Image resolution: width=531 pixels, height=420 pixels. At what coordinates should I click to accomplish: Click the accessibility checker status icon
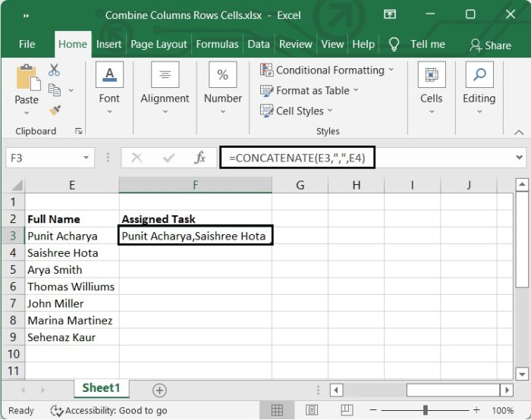(x=57, y=411)
